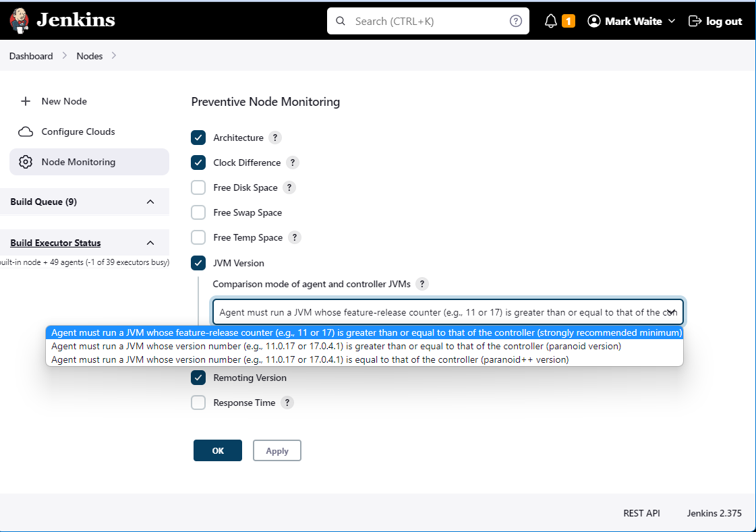This screenshot has height=532, width=756.
Task: Click the log out arrow icon
Action: point(695,21)
